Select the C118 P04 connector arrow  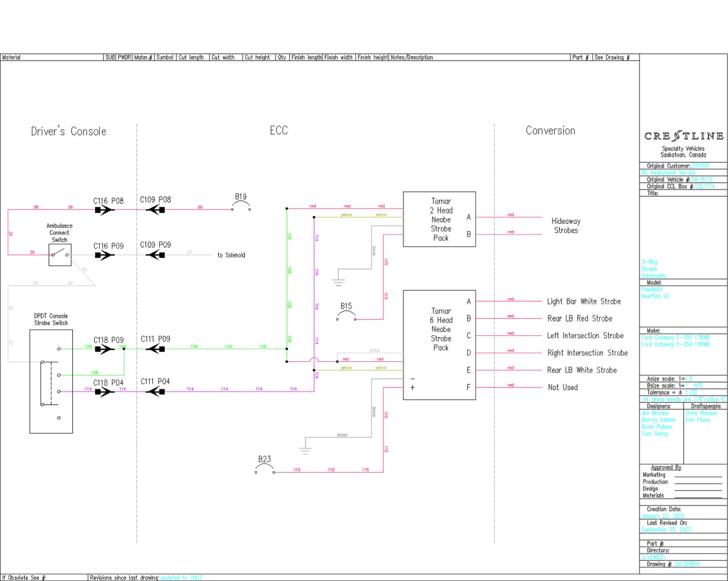(x=105, y=392)
